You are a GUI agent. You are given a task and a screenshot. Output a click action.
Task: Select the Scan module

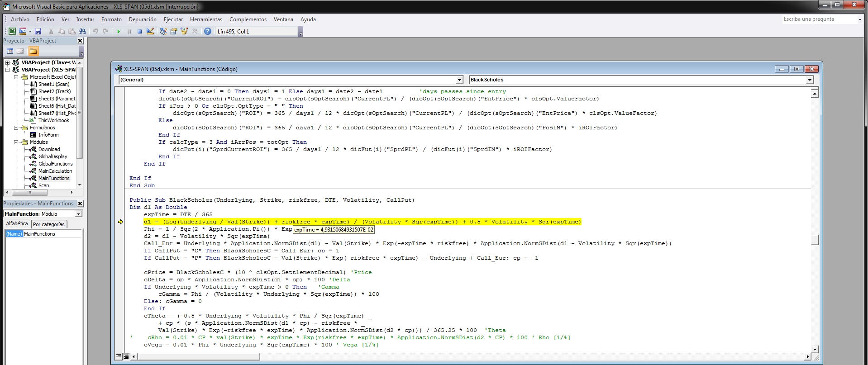pos(43,185)
